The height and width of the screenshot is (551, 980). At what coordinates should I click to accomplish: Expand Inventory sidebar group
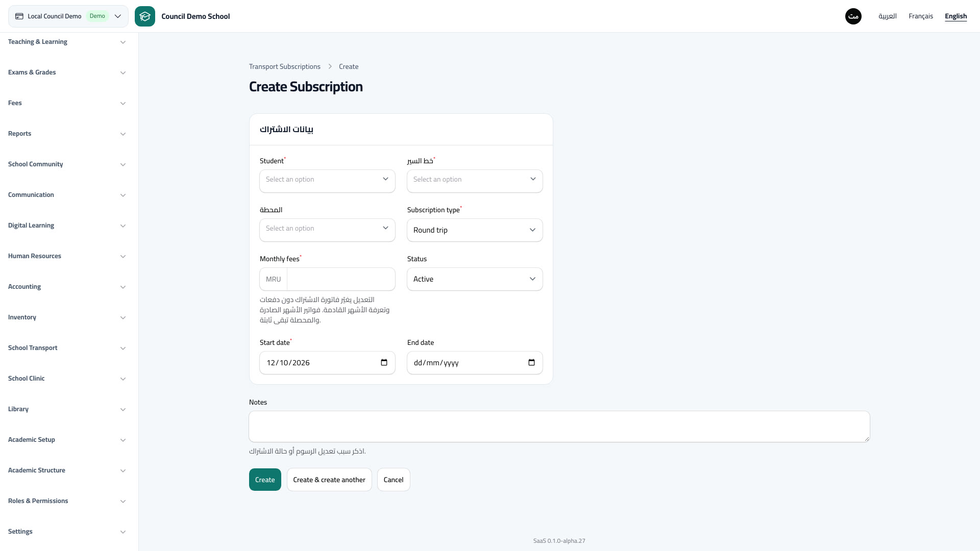(x=67, y=317)
